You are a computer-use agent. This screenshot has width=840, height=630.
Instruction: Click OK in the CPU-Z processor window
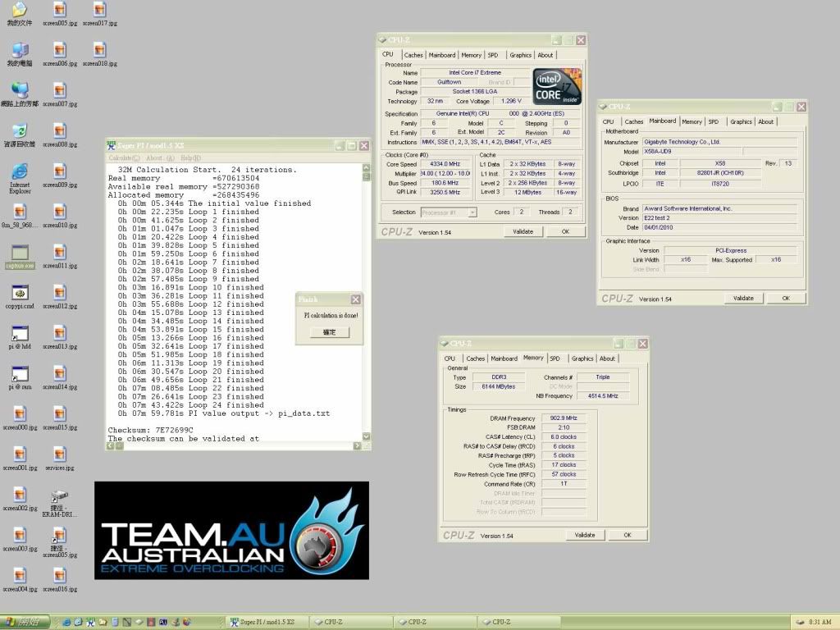[565, 232]
